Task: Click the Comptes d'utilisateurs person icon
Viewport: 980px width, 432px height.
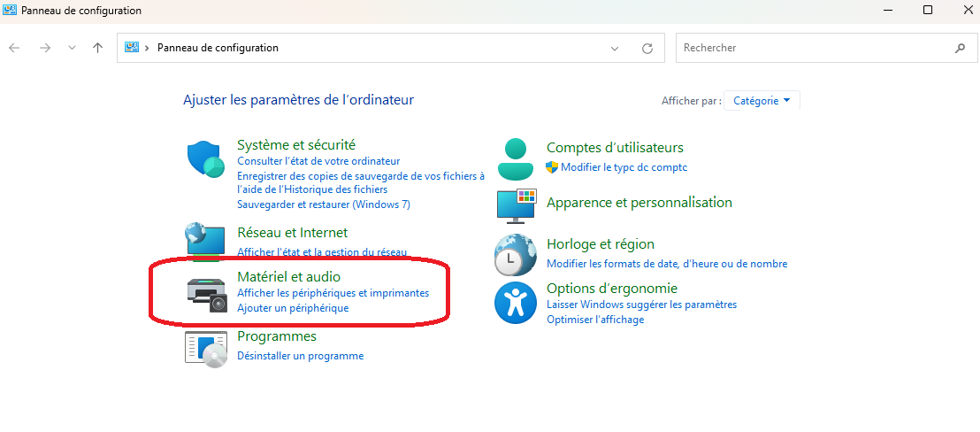Action: pos(516,160)
